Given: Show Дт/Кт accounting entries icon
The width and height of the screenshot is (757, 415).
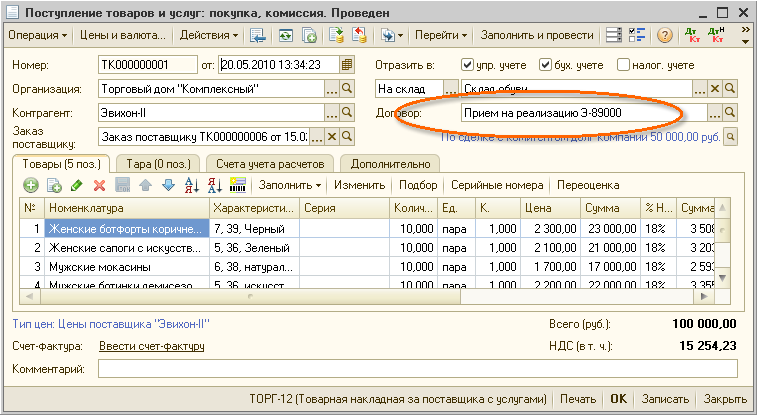Looking at the screenshot, I should (692, 35).
